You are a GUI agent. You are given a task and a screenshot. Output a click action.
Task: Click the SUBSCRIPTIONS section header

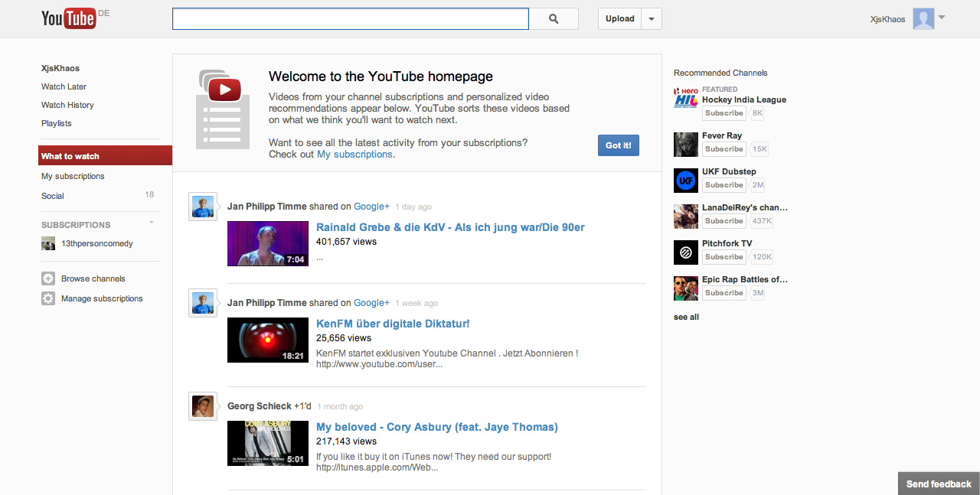click(x=76, y=225)
